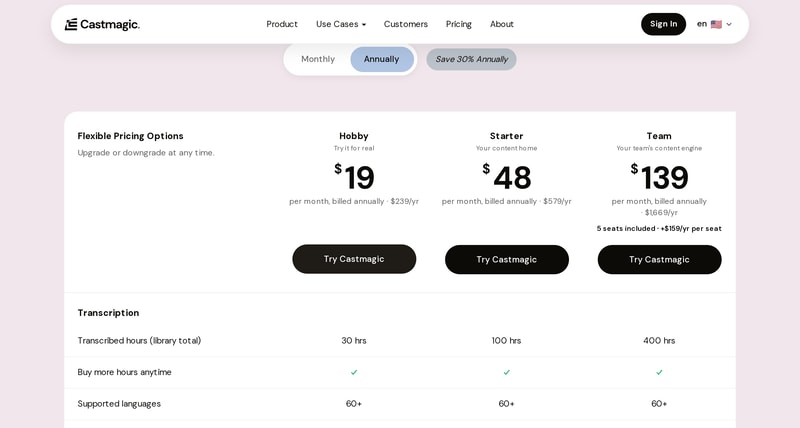Image resolution: width=800 pixels, height=428 pixels.
Task: Click Starter billing note $579/yr
Action: tap(507, 202)
